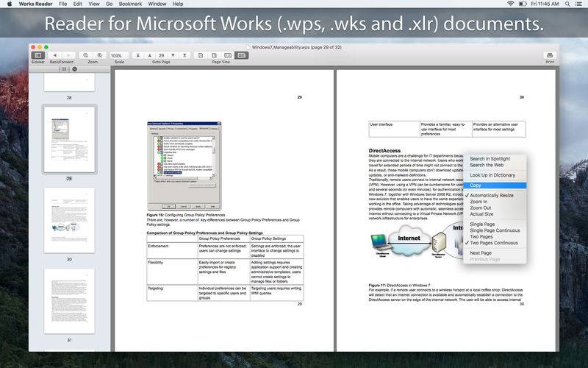Click the 'Flexibility' table cell
Image resolution: width=588 pixels, height=368 pixels.
[x=172, y=272]
